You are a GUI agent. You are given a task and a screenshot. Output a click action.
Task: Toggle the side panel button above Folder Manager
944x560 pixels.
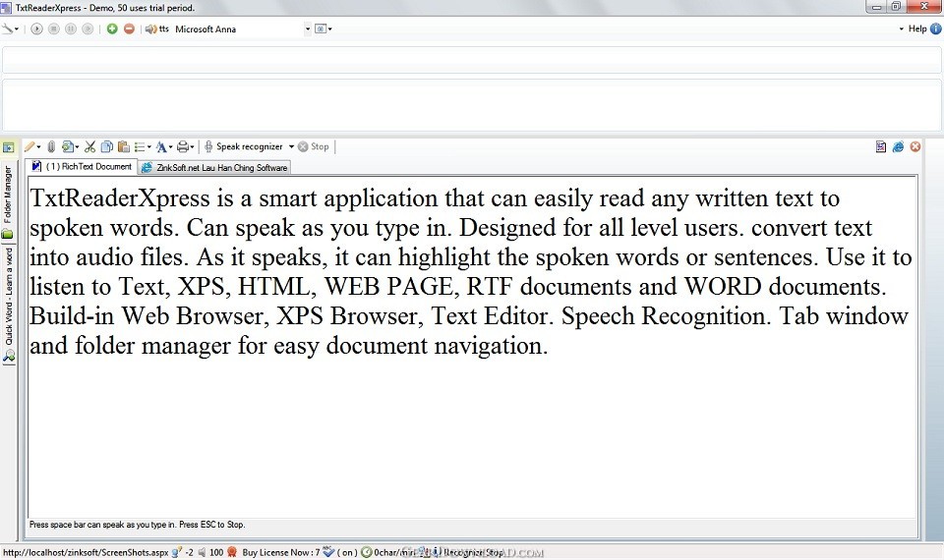[x=9, y=147]
